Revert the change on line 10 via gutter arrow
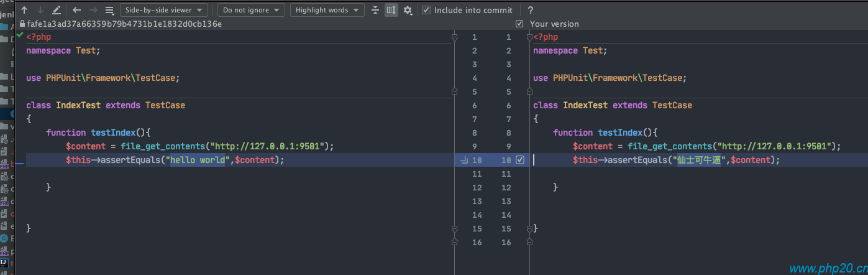Screen dimensions: 868x275 [464, 160]
